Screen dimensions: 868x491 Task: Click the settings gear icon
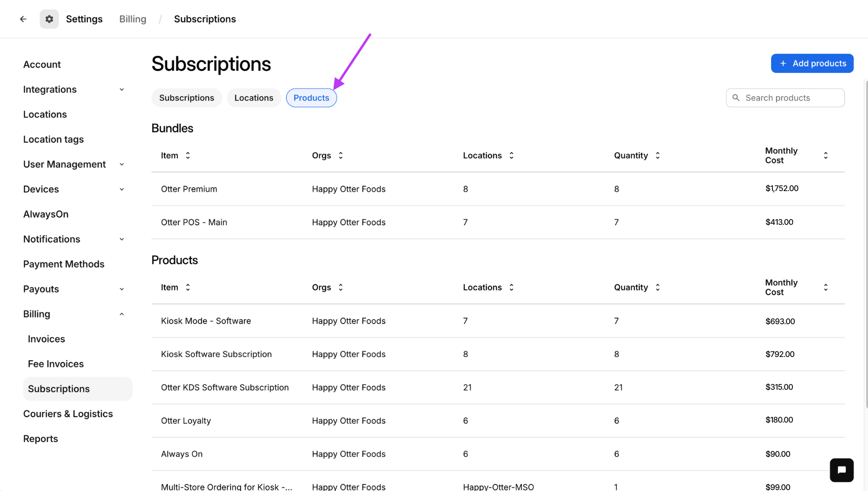tap(49, 19)
